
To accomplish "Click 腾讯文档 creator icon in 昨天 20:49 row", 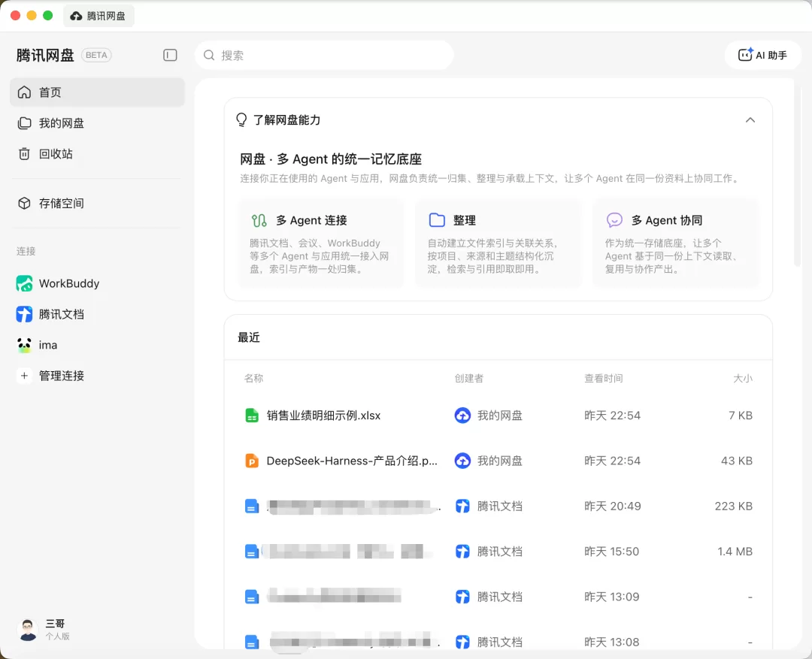I will 462,506.
